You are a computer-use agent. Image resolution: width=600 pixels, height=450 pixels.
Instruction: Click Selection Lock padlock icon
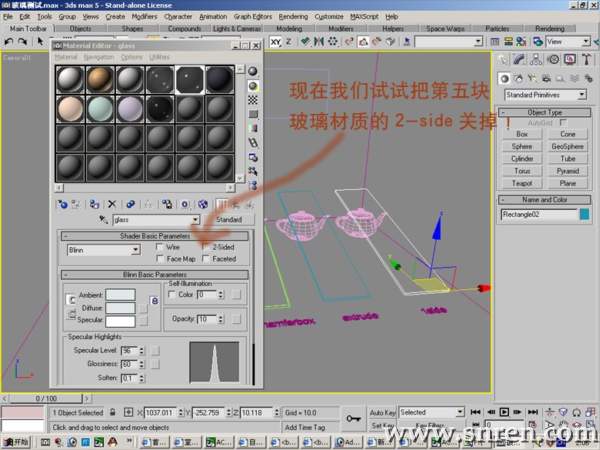(112, 412)
